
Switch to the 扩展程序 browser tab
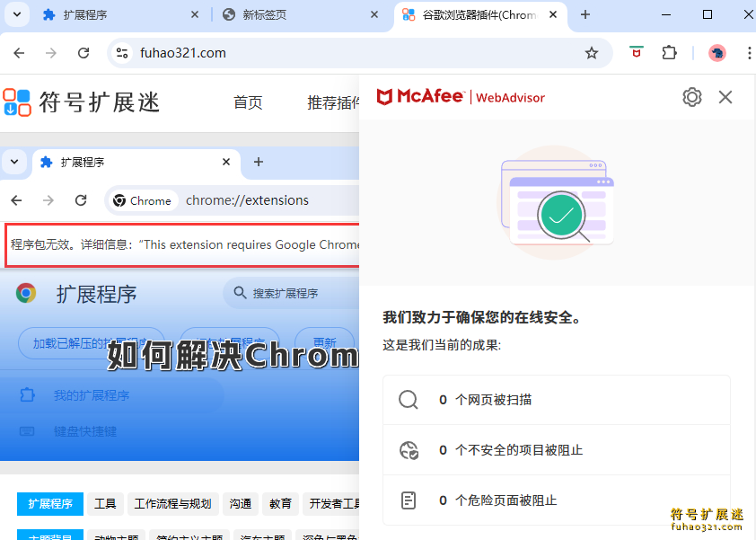click(x=119, y=15)
